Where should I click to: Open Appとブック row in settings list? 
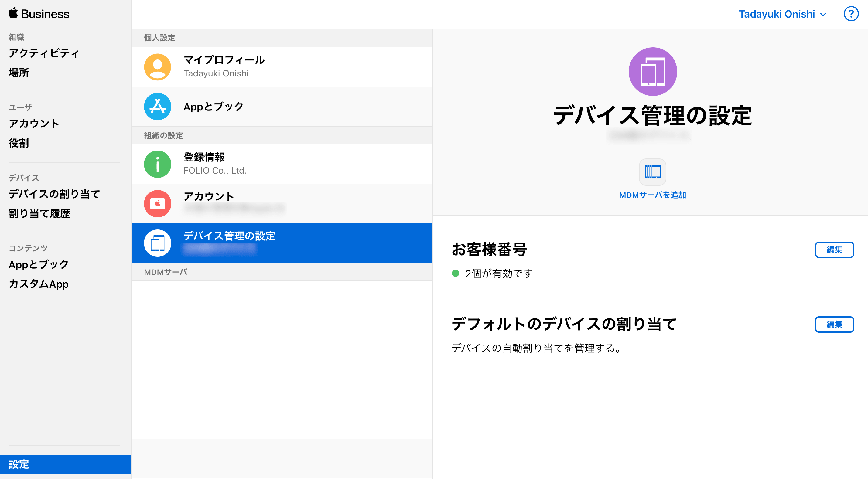pyautogui.click(x=282, y=107)
